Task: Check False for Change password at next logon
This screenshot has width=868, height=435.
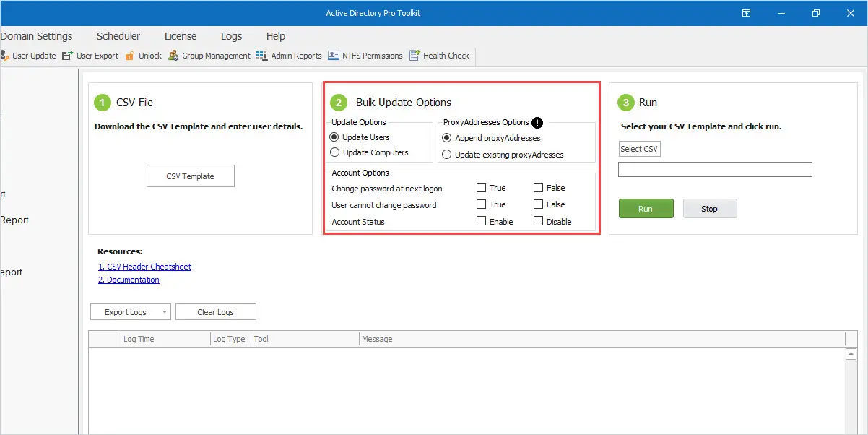Action: pyautogui.click(x=538, y=188)
